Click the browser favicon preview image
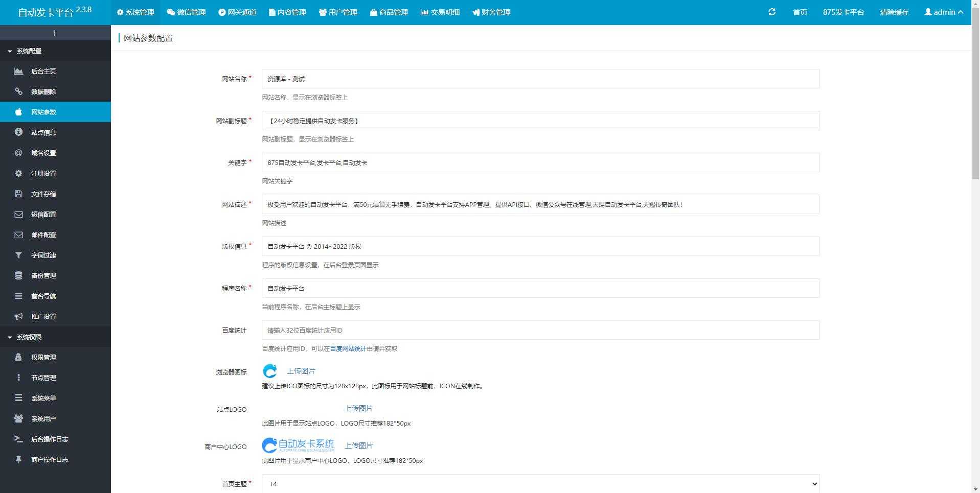Screen dimensions: 980x493 (x=270, y=371)
